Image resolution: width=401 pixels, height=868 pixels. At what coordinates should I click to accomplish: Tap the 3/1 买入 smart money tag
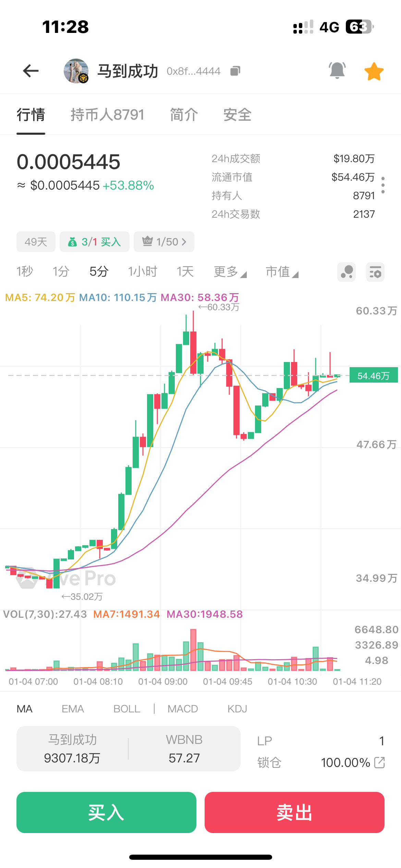(95, 242)
